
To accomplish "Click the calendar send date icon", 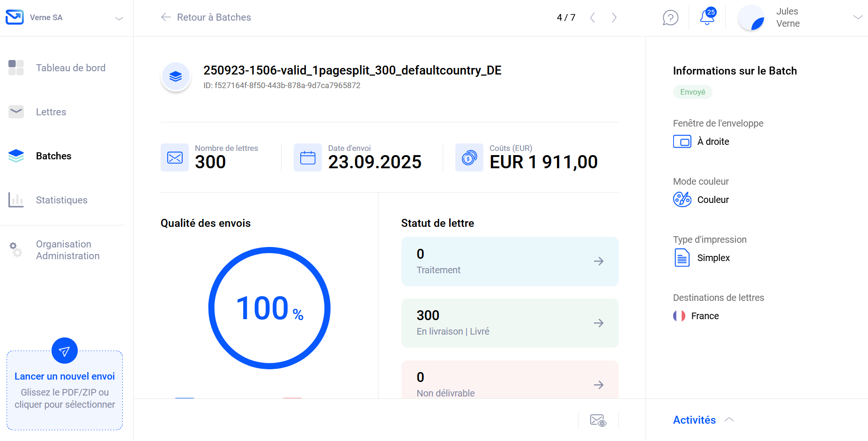I will pyautogui.click(x=308, y=157).
